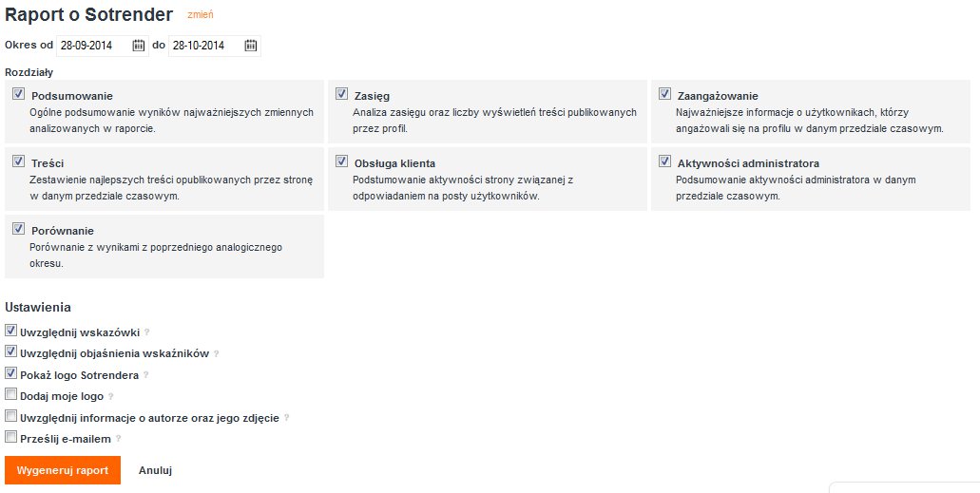Click help icon beside Uwzględnij wskazówki
The width and height of the screenshot is (980, 493).
coord(147,332)
